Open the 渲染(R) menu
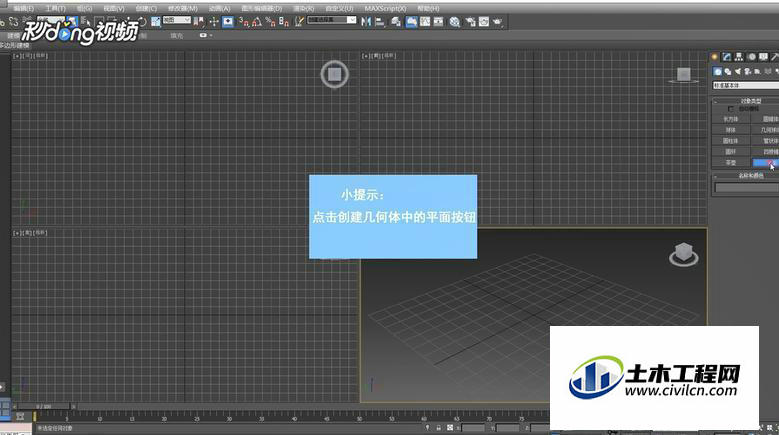 [303, 8]
